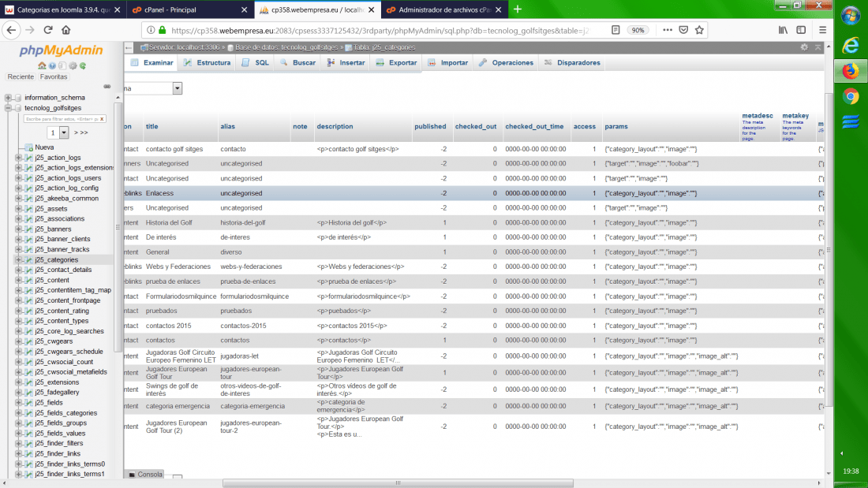Open the Operaciones tab
Image resolution: width=868 pixels, height=488 pixels.
(506, 62)
